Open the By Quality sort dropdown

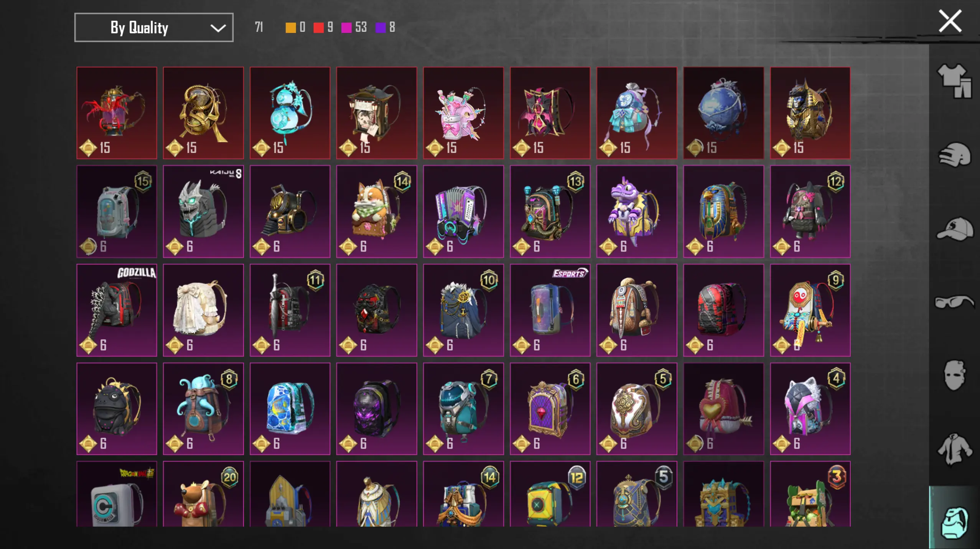(154, 28)
